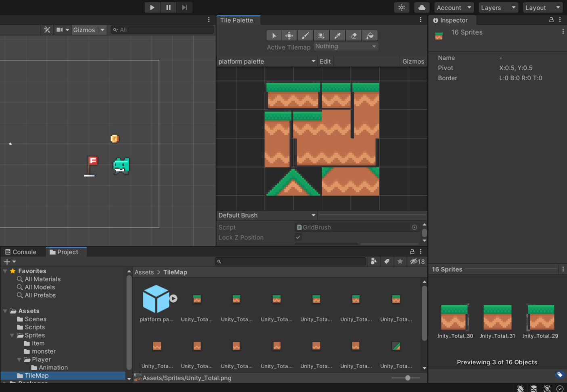Toggle the Inspector lock icon
The width and height of the screenshot is (567, 392).
[x=551, y=20]
